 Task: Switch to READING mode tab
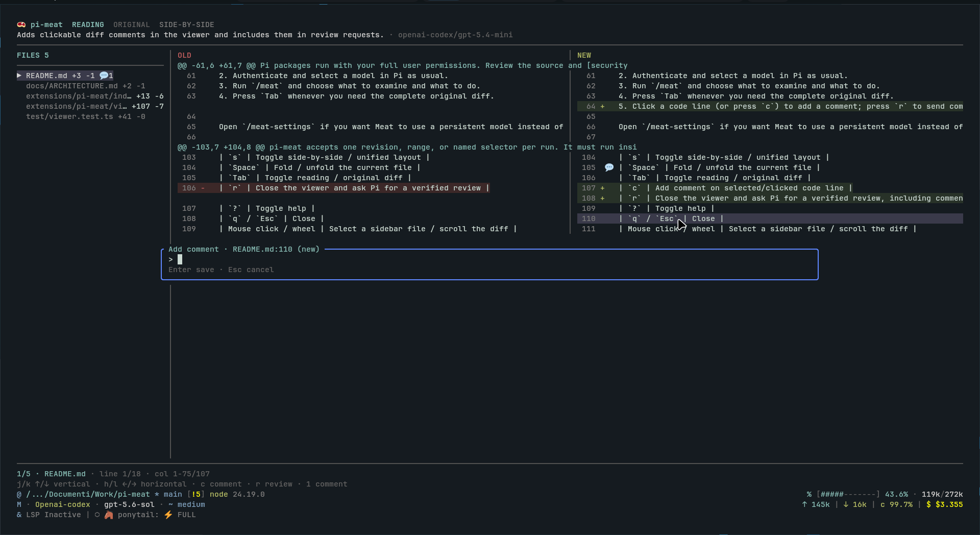click(x=88, y=25)
